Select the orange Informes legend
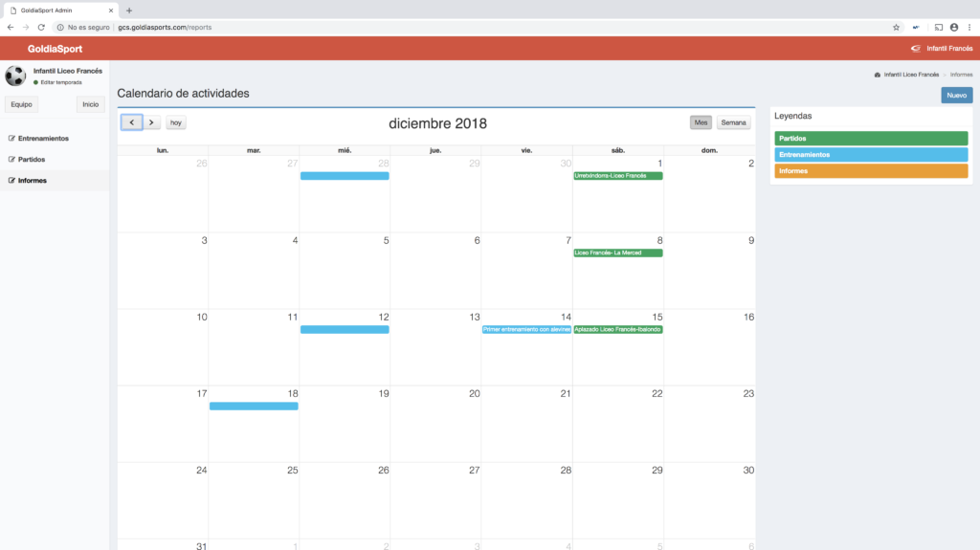 tap(871, 170)
